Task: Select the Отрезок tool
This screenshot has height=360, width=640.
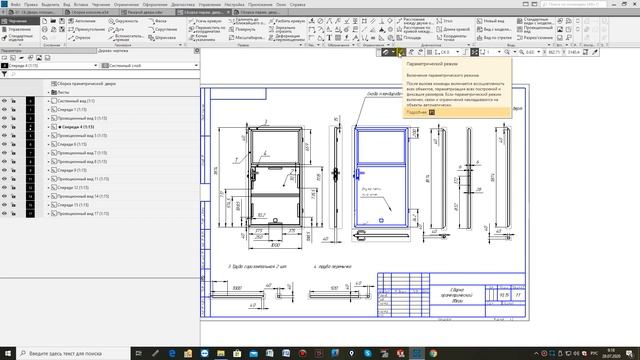Action: (x=80, y=38)
